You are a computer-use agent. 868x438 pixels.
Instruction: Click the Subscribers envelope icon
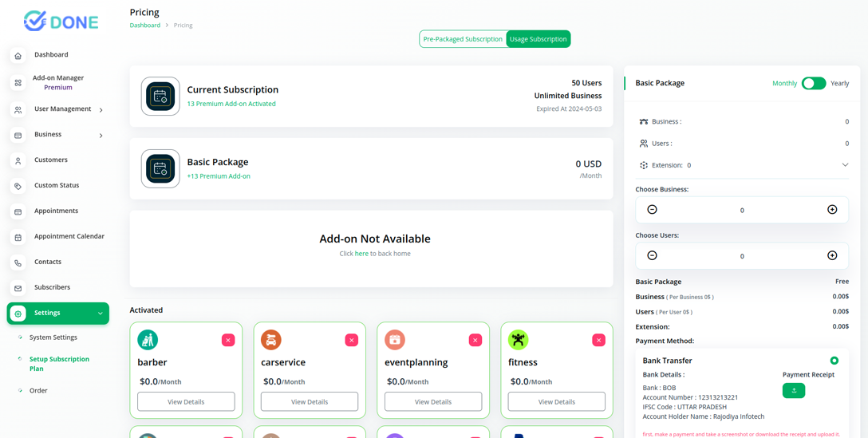pyautogui.click(x=18, y=288)
